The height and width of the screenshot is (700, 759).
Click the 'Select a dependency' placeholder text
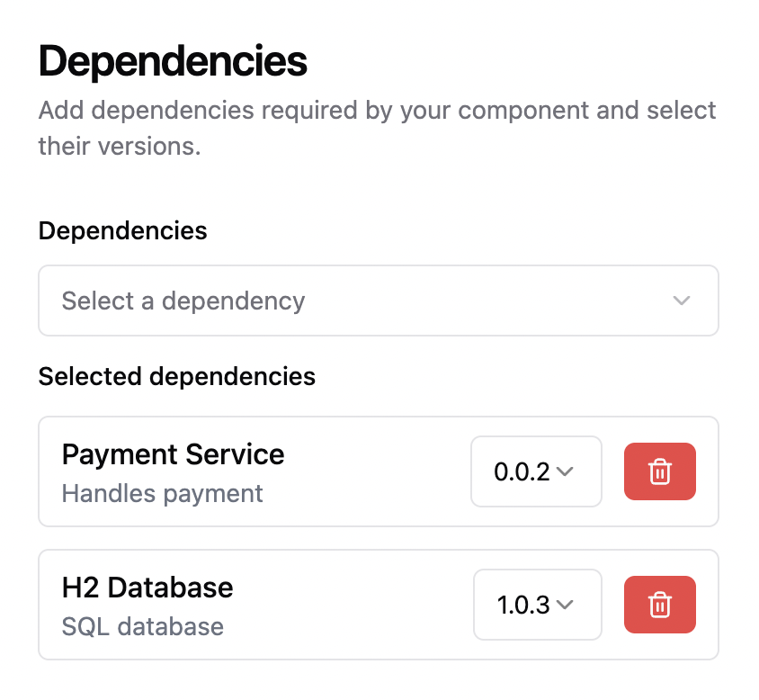point(183,301)
